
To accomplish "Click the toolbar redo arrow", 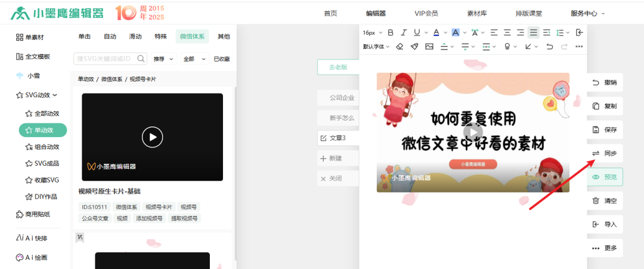I will pos(564,47).
